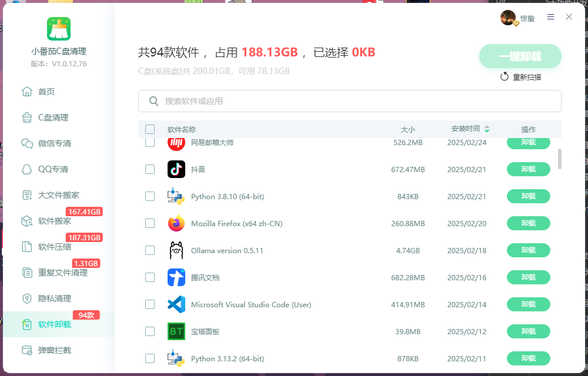
Task: Toggle the select-all checkbox in header
Action: tap(150, 129)
